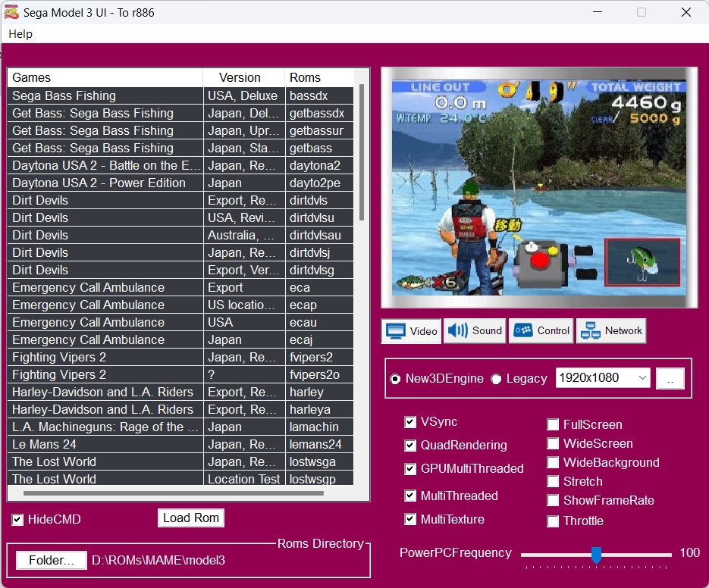Image resolution: width=709 pixels, height=588 pixels.
Task: Open the 1920x1080 resolution dropdown
Action: 603,378
